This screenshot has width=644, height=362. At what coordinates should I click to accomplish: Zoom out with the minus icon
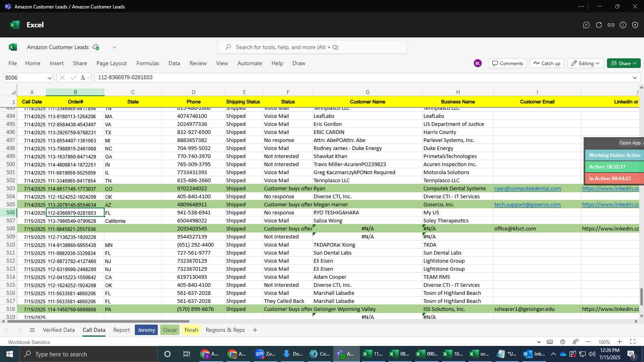click(588, 342)
